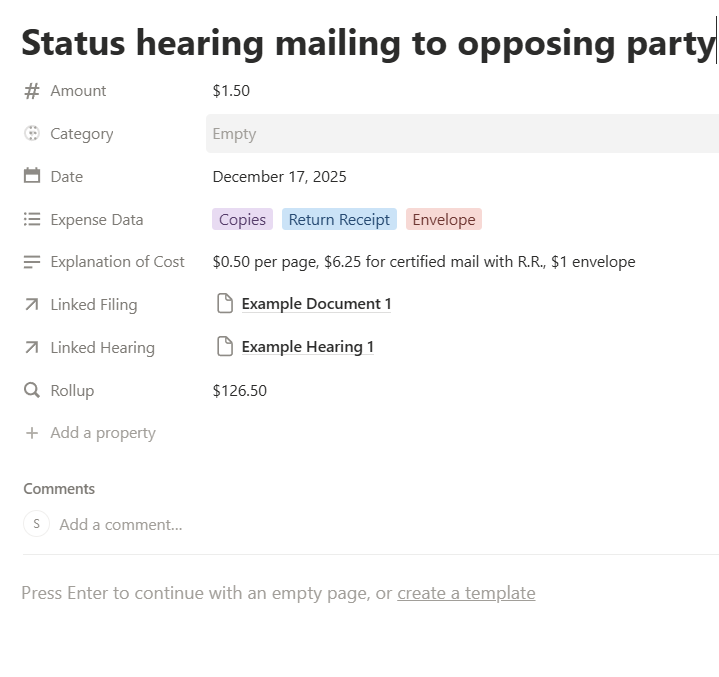Click the arrow icon beside Linked Hearing

coord(32,348)
